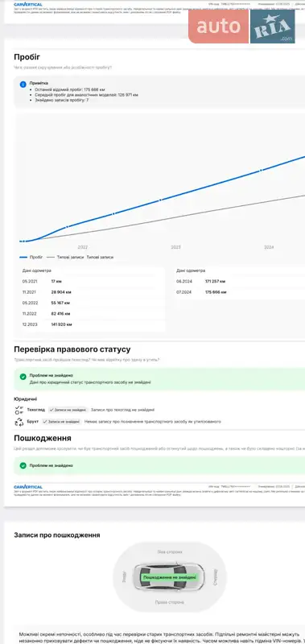Click the 'Пошкодження' section heading
305x644 pixels.
[x=43, y=438]
